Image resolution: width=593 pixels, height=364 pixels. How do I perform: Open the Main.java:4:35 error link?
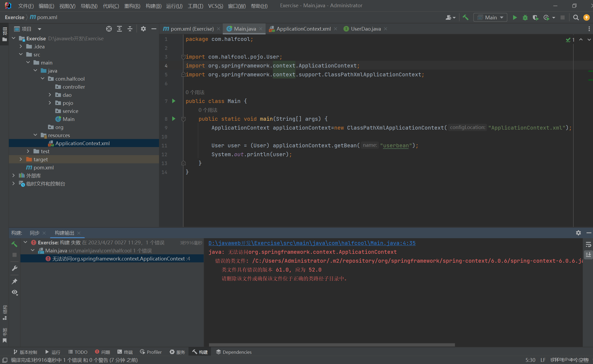pyautogui.click(x=312, y=243)
